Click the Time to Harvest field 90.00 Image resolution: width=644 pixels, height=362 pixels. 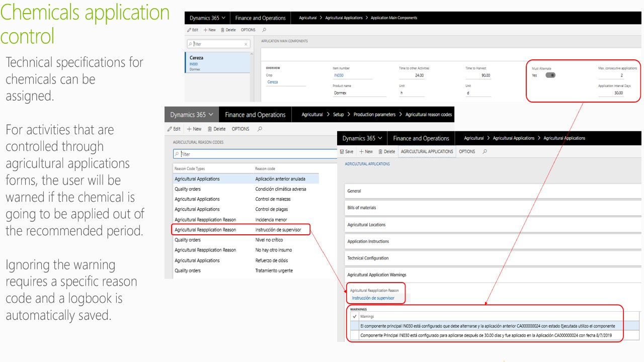[x=478, y=75]
